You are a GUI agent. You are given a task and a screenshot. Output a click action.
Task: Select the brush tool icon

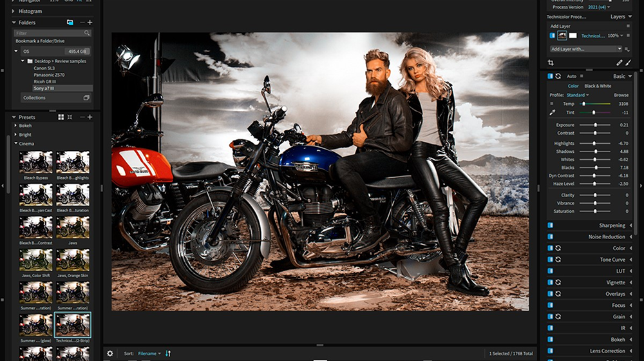click(628, 63)
